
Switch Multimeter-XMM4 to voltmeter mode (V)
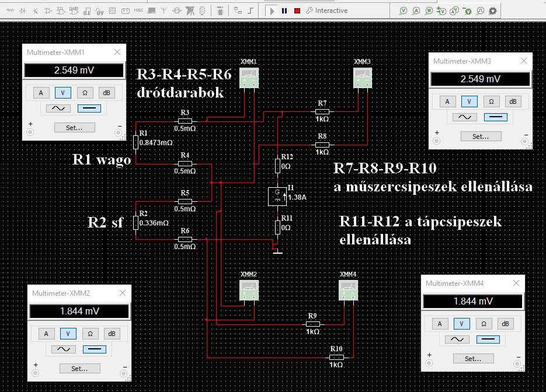click(x=462, y=324)
